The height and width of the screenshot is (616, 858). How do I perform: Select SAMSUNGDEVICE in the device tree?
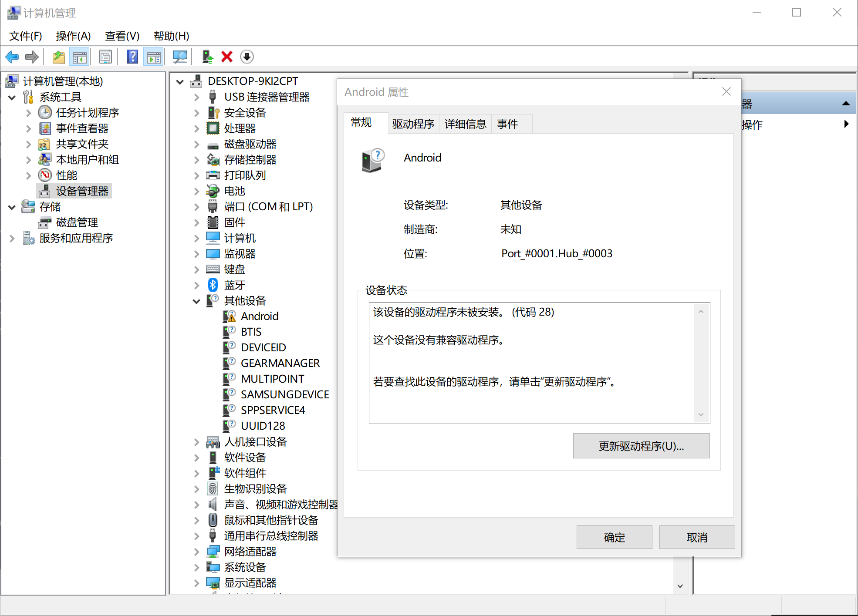point(285,394)
